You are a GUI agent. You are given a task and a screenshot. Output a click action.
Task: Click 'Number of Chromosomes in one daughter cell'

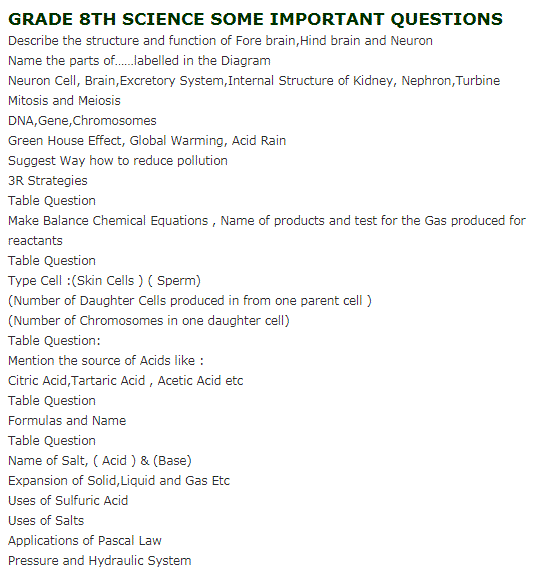click(149, 321)
